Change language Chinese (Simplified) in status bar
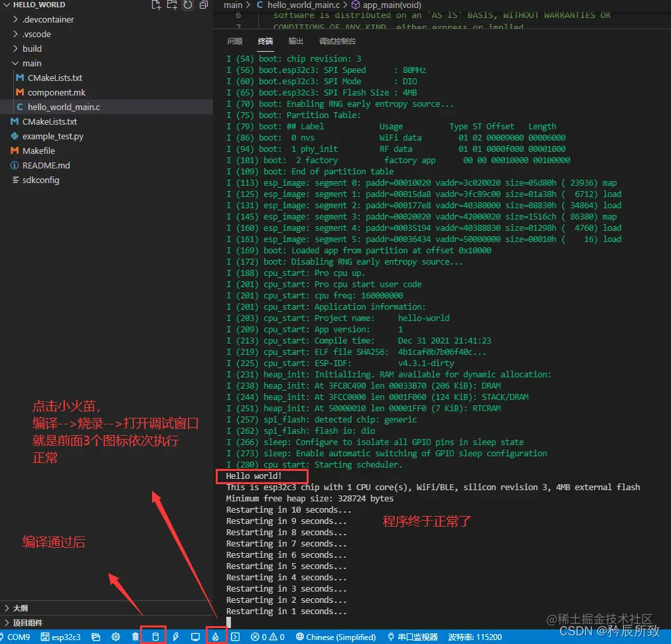Viewport: 671px width, 644px height. pos(336,637)
